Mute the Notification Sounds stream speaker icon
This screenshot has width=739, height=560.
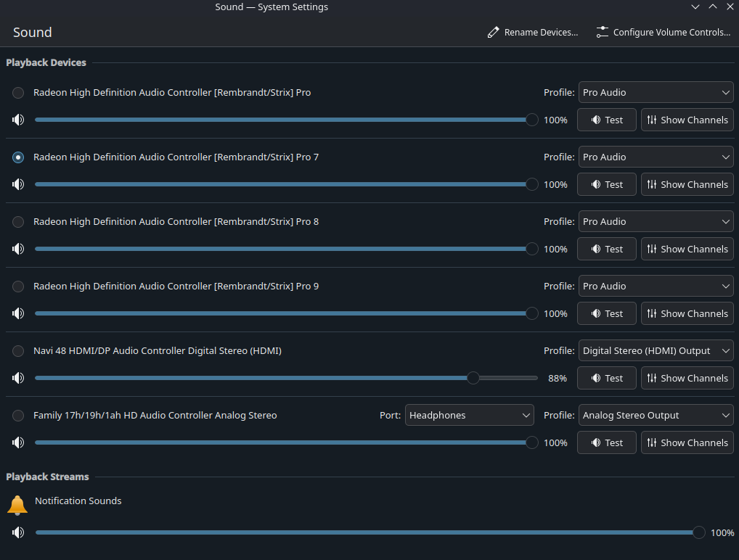click(x=18, y=532)
